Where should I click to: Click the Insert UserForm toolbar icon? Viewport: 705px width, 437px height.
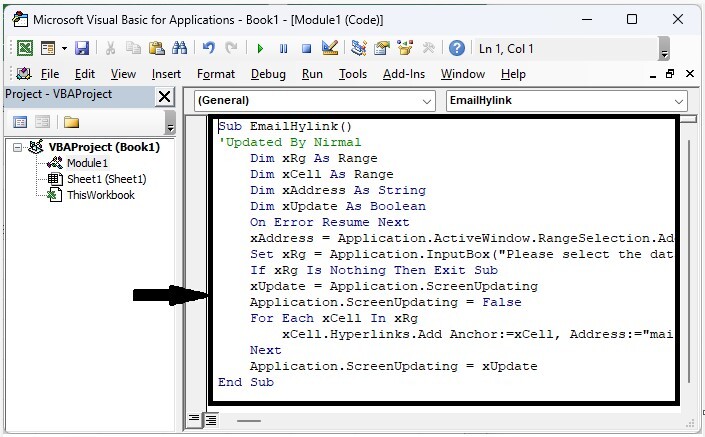pos(47,48)
